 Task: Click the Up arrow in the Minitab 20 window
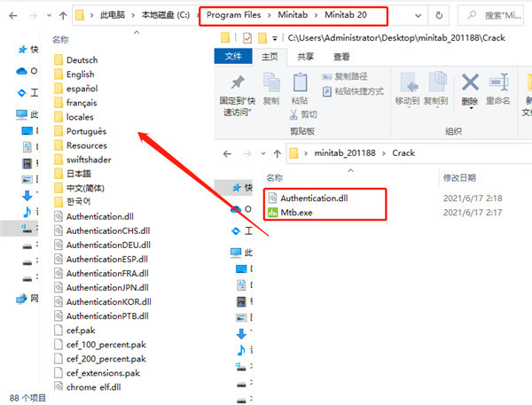63,16
